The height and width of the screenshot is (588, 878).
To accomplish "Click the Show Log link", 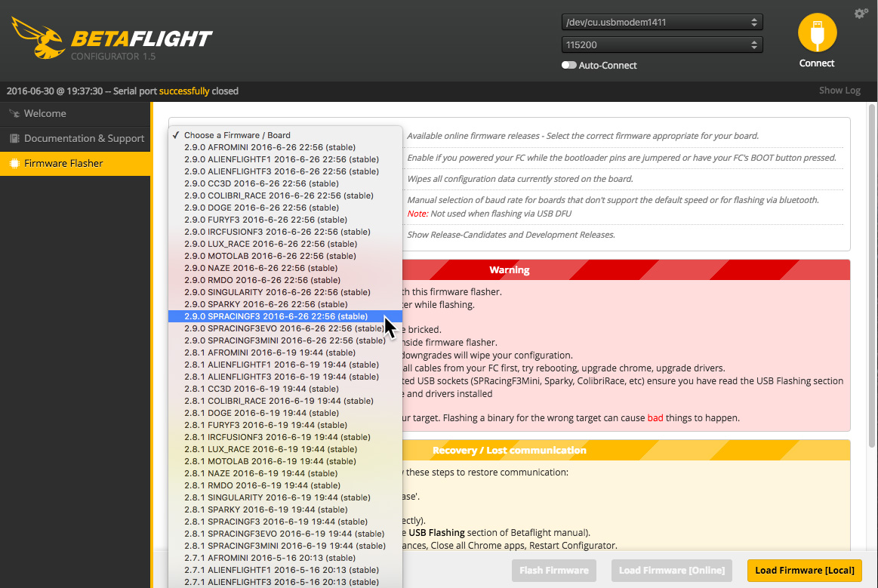I will (839, 91).
